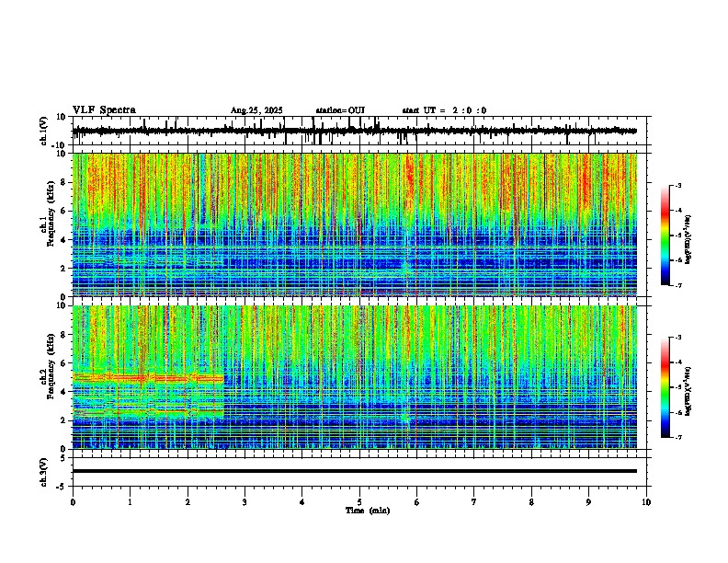Image resolution: width=728 pixels, height=563 pixels.
Task: Click the "start UT = 2:0:0" label
Action: 444,110
